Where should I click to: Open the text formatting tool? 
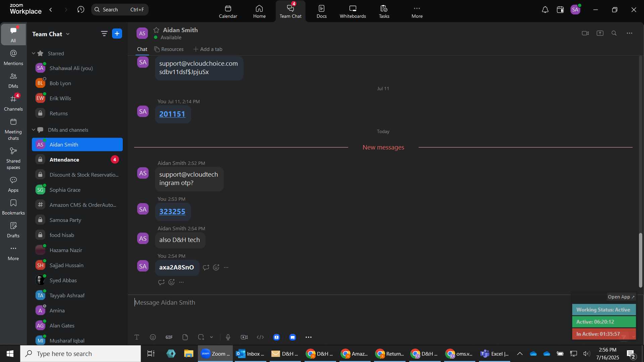[x=137, y=337]
